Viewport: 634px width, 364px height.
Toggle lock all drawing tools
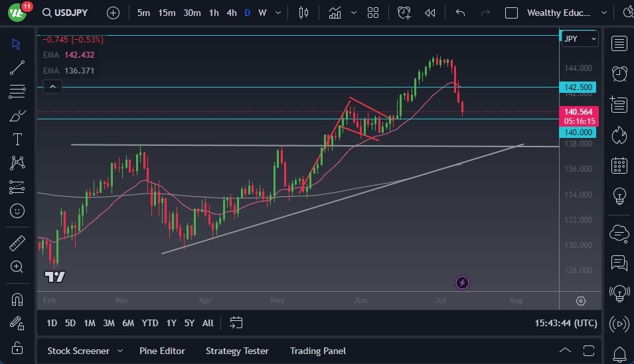(x=17, y=347)
